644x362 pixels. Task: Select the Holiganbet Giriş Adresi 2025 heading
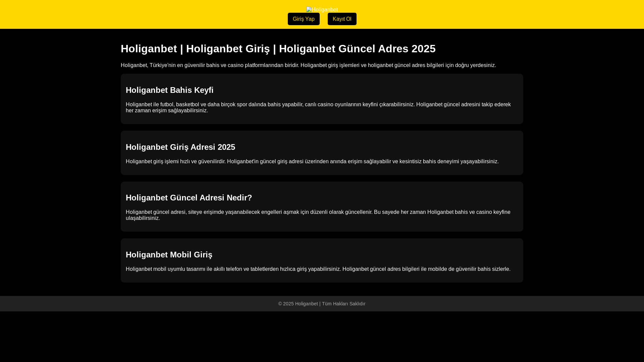pyautogui.click(x=180, y=147)
